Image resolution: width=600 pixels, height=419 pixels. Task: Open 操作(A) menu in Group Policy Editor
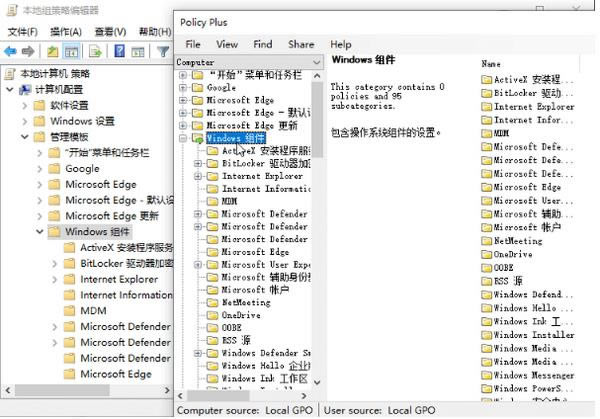click(66, 32)
